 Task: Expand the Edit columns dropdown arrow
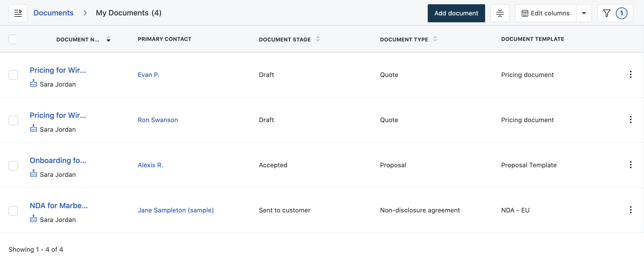[x=584, y=13]
